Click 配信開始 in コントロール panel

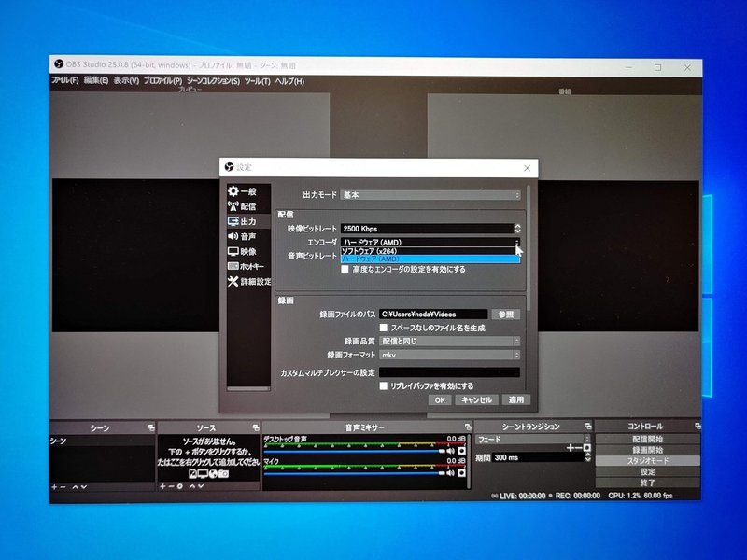647,439
